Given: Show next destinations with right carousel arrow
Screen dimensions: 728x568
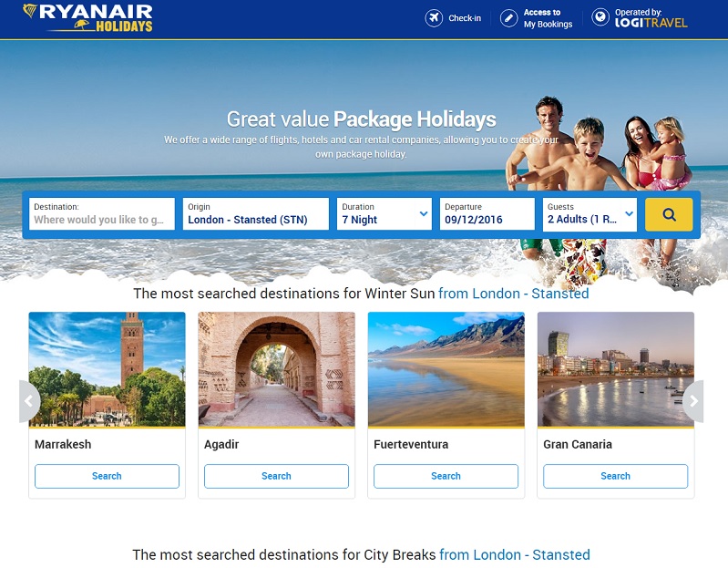Looking at the screenshot, I should coord(693,401).
